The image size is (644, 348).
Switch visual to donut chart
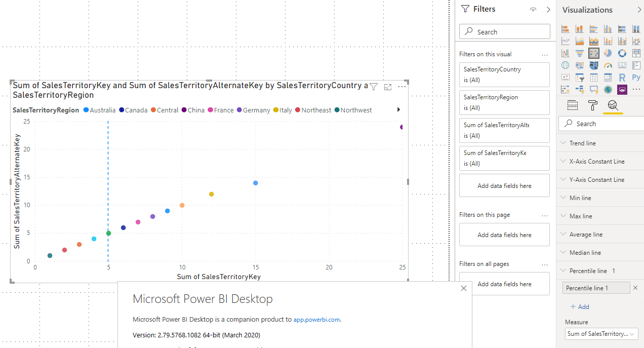click(622, 53)
